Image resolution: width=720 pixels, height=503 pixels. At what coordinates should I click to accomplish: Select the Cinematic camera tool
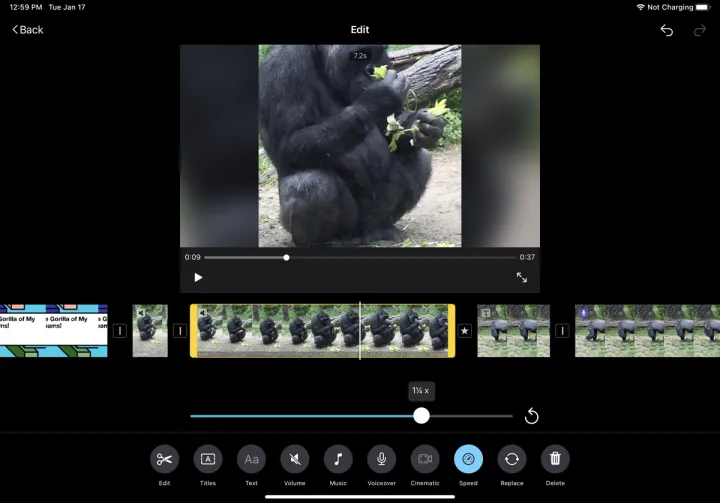tap(425, 459)
